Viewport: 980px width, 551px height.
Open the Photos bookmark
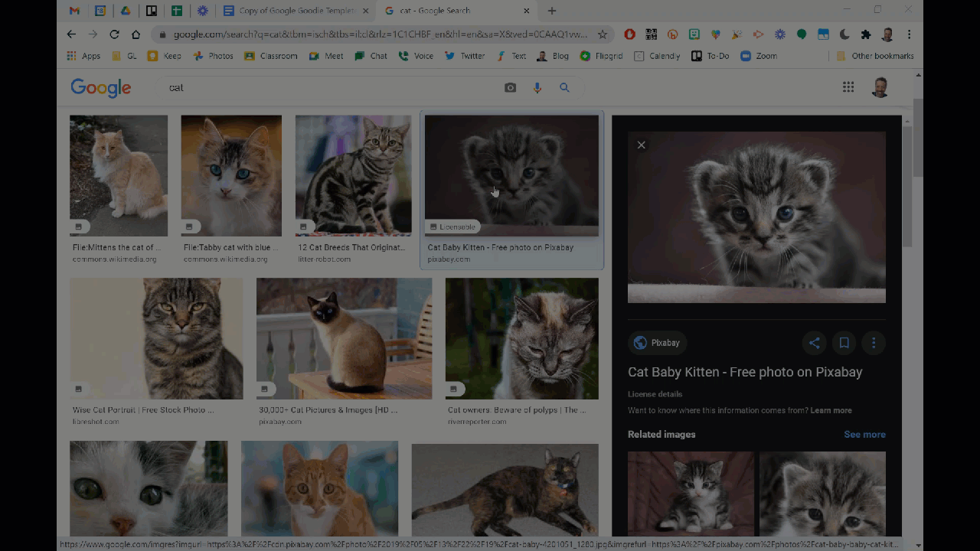(x=214, y=56)
